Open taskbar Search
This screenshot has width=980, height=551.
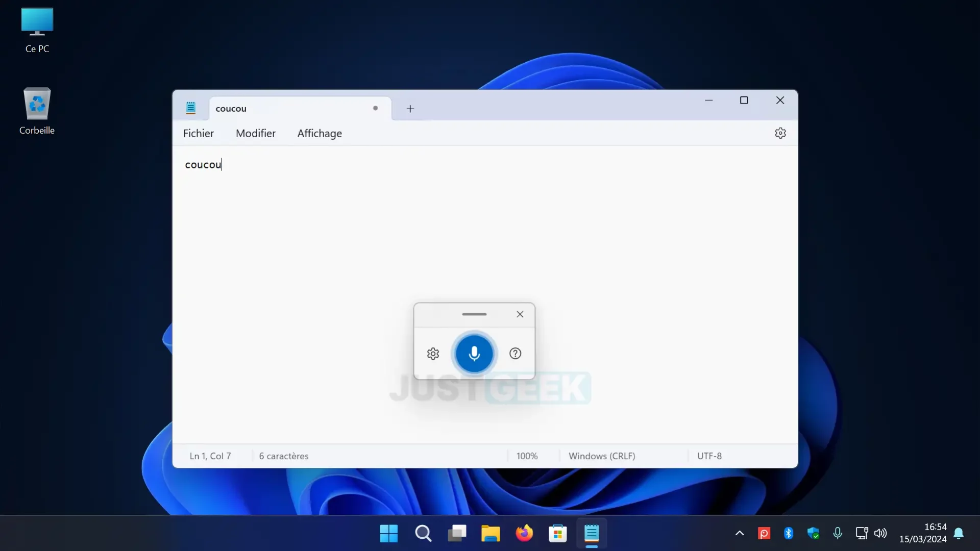(423, 534)
